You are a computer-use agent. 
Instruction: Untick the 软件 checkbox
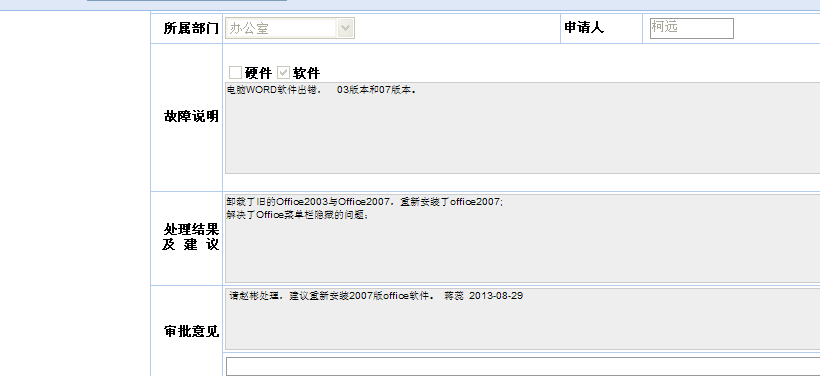click(283, 73)
